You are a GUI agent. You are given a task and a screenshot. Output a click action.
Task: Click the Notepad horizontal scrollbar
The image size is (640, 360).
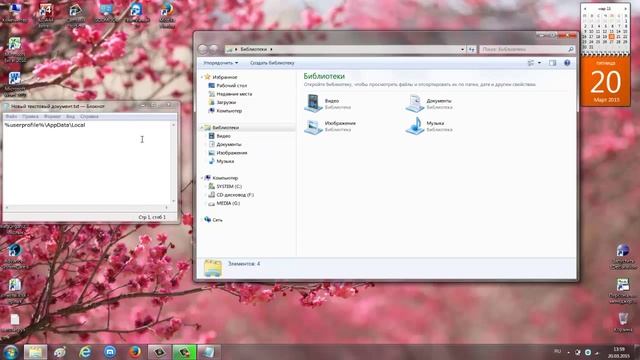pyautogui.click(x=87, y=207)
